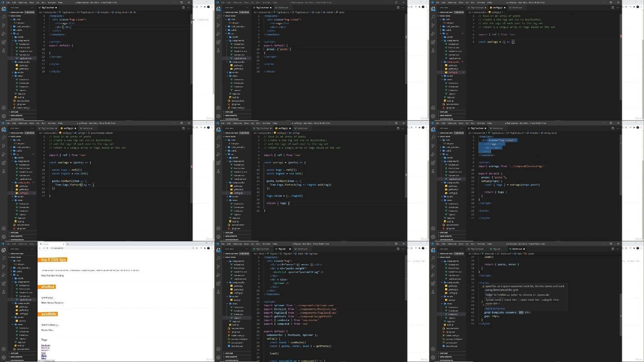This screenshot has width=644, height=362.
Task: Click first tag link under the Tags heading
Action: coord(45,345)
